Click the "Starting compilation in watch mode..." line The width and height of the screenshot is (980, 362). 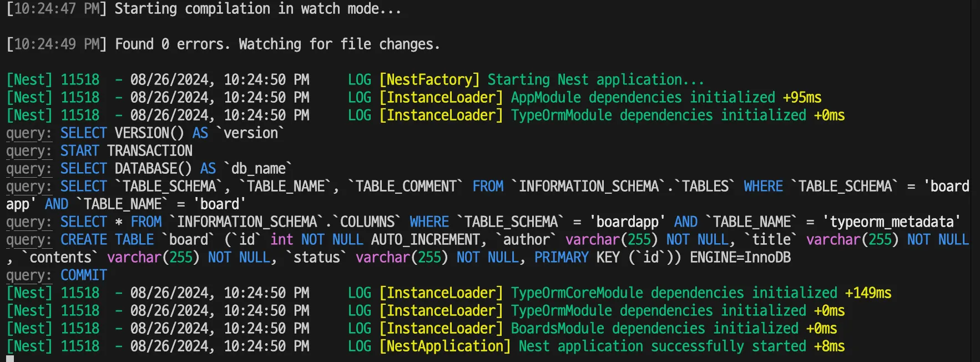pos(257,9)
